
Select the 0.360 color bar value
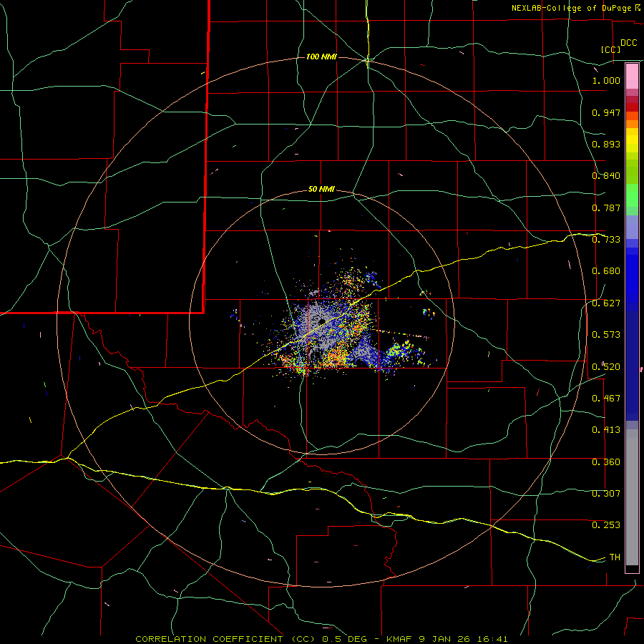click(606, 462)
